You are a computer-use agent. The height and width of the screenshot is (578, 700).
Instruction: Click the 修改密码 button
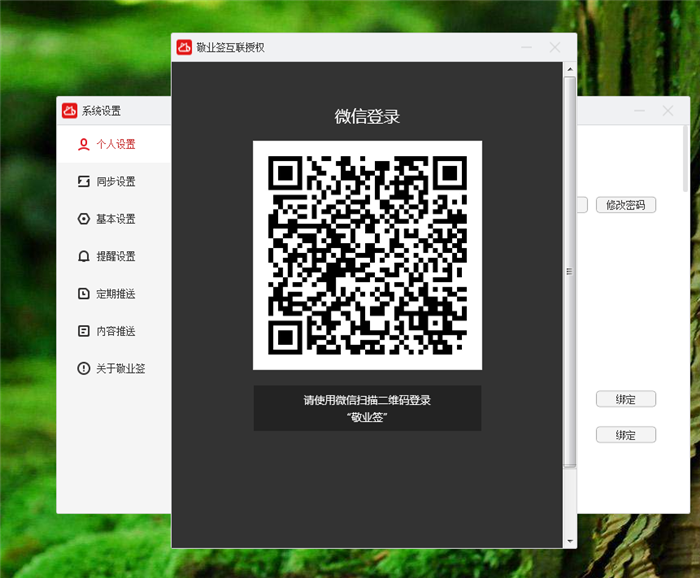626,205
